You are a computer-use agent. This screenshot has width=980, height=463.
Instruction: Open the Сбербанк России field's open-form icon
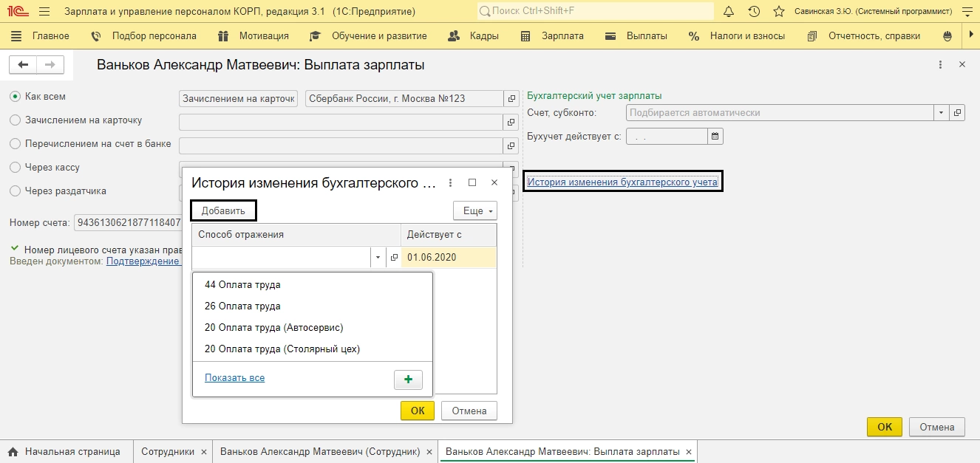[511, 99]
